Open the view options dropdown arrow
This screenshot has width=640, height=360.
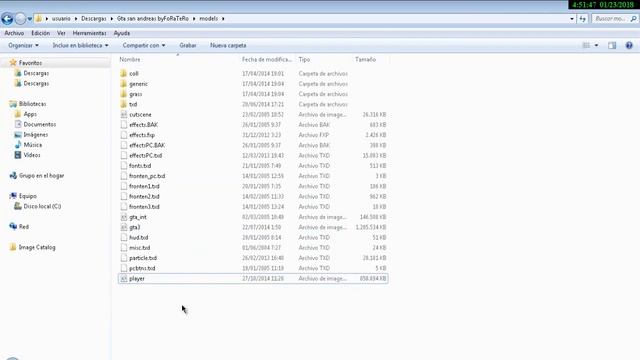pos(596,45)
